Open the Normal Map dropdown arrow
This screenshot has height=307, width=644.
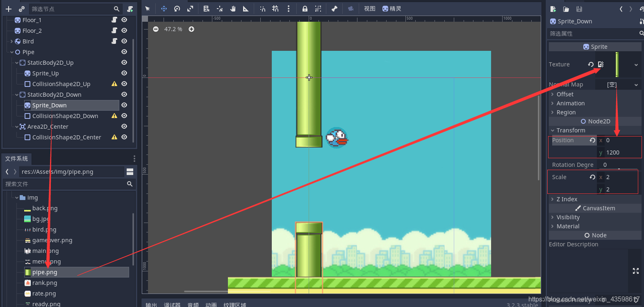636,85
